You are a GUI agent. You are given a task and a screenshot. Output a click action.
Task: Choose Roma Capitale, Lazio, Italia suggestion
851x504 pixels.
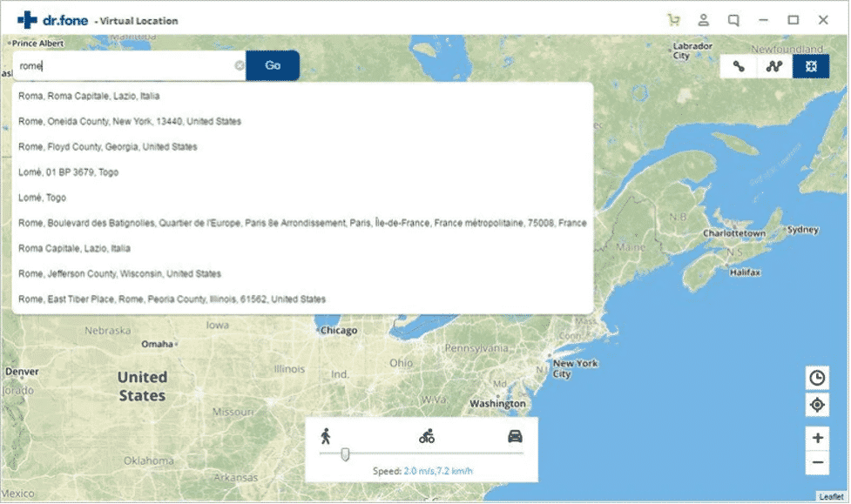[x=302, y=248]
